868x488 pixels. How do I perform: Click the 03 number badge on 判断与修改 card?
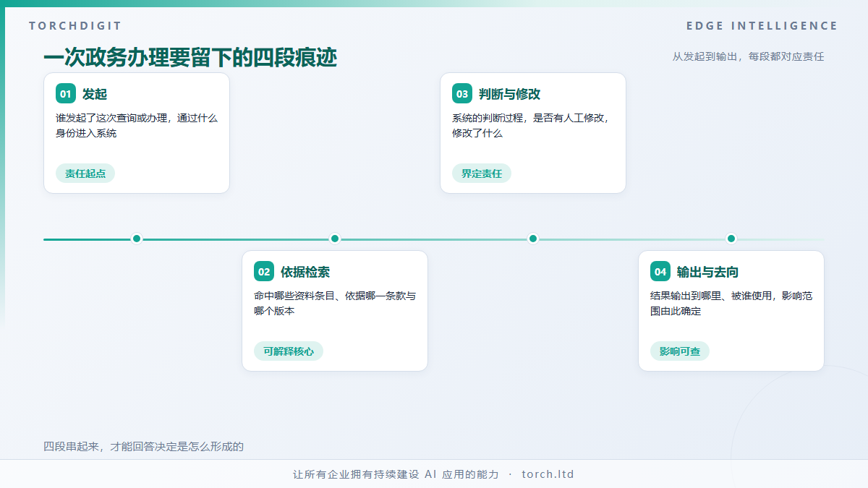point(462,94)
